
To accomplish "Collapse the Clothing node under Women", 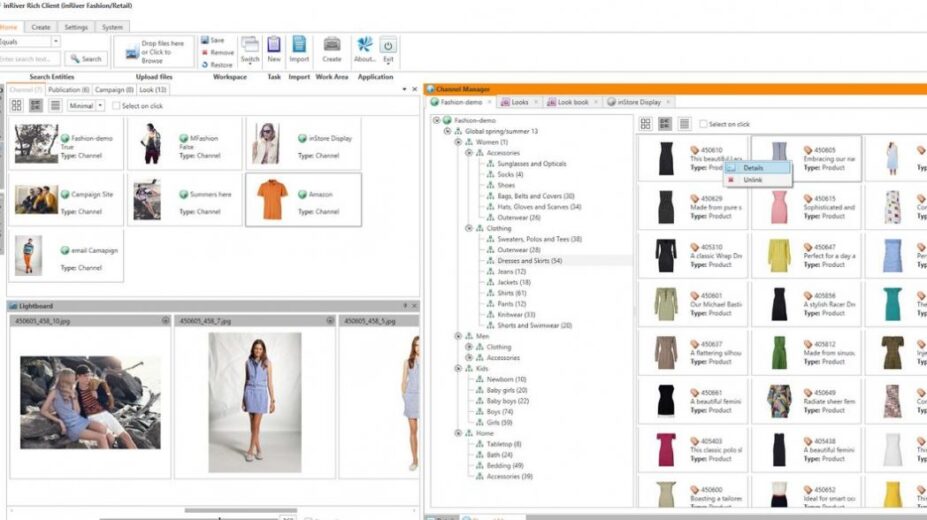I will [x=469, y=228].
